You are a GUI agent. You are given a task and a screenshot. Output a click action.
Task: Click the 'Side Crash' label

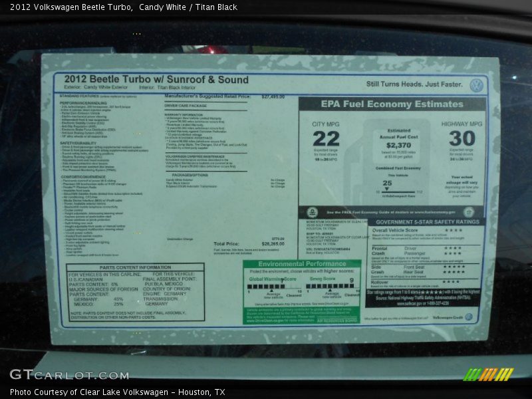[x=378, y=270]
